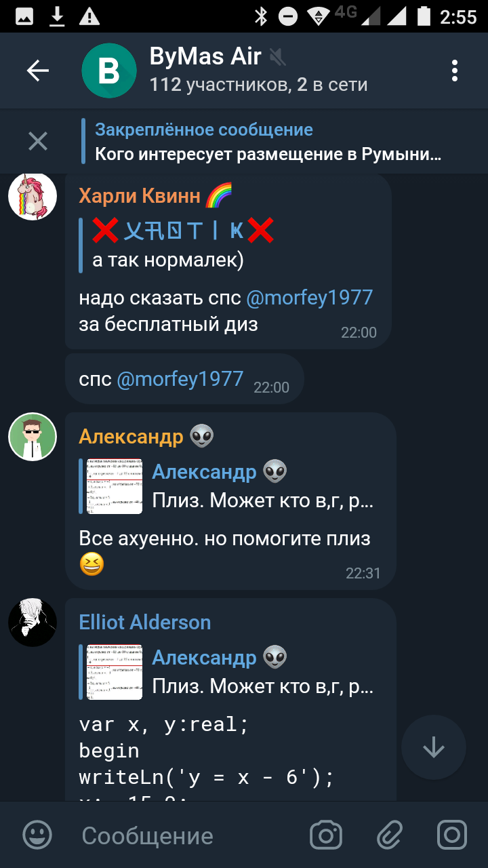The height and width of the screenshot is (868, 488).
Task: Open Харли Квинн's unicorn avatar
Action: coord(32,197)
